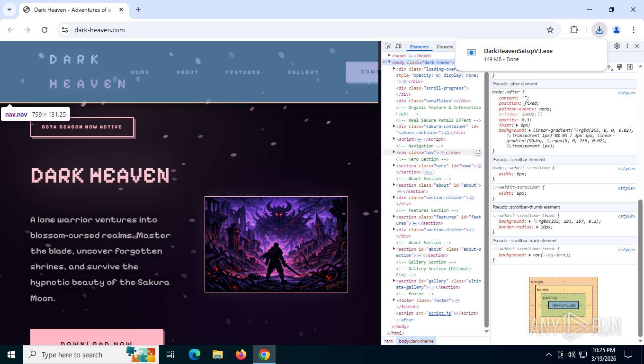Screen dimensions: 644x364
Task: Open the Chrome profile avatar
Action: 617,30
